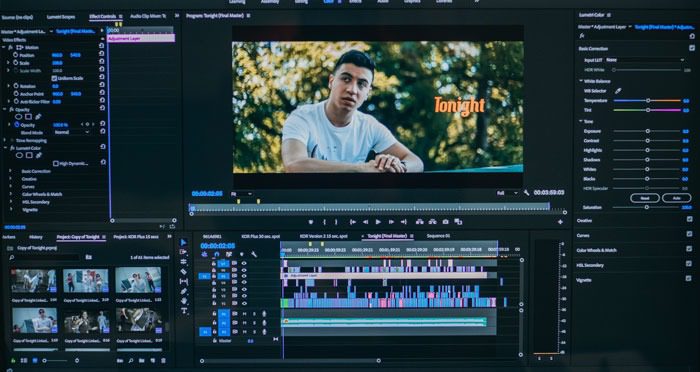This screenshot has height=372, width=700.
Task: Click the Add Marker button
Action: 311,222
